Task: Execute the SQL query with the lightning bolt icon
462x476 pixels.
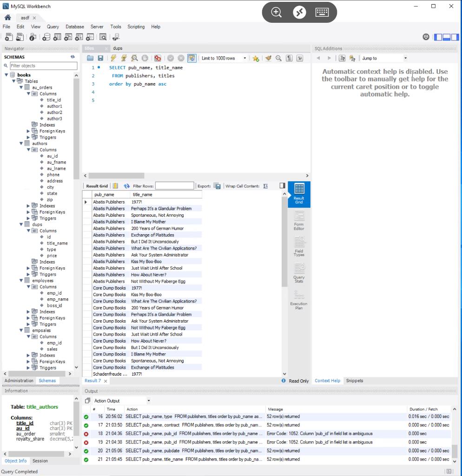Action: click(x=113, y=58)
